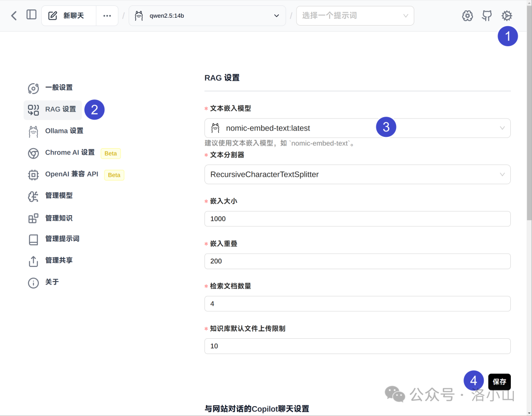The height and width of the screenshot is (416, 532).
Task: Open the three-dots more options menu
Action: [x=107, y=16]
